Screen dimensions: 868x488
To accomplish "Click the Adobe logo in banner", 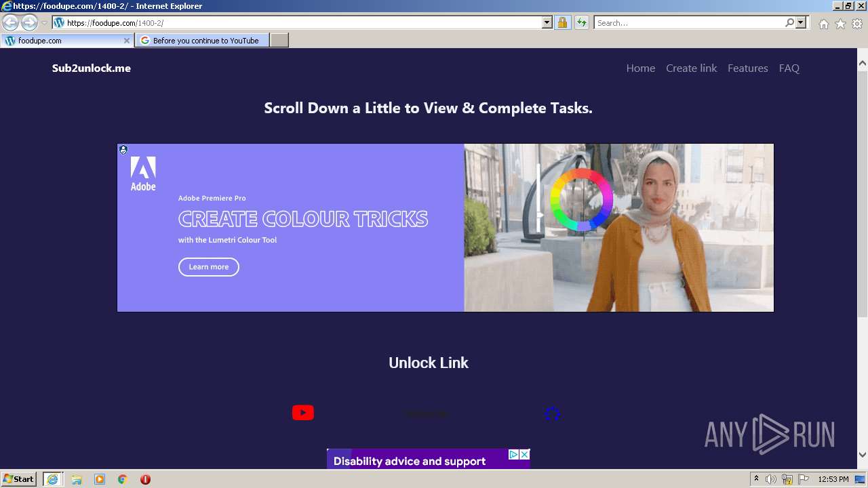I will coord(143,174).
